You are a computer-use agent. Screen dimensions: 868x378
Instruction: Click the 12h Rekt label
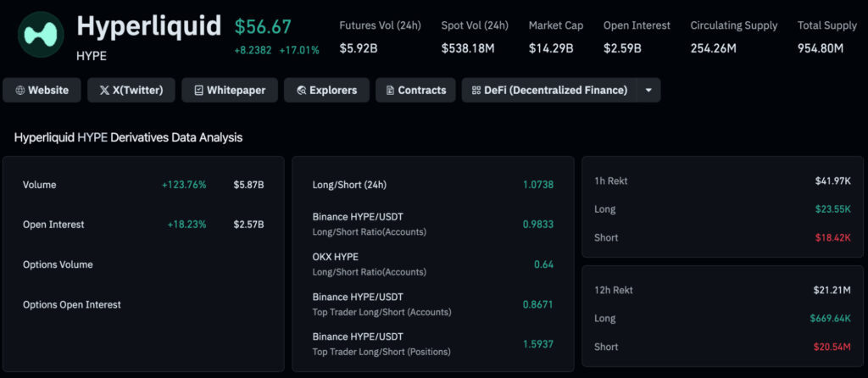coord(614,290)
